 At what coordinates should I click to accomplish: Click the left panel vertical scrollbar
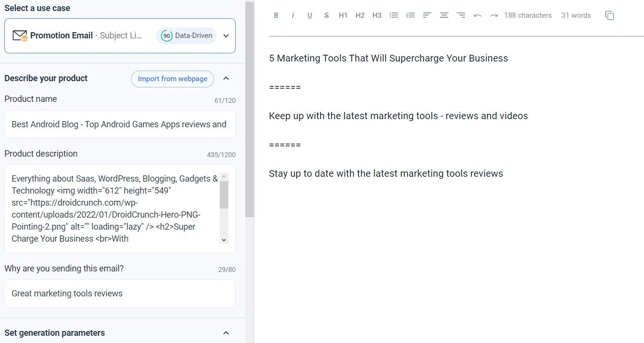[250, 110]
